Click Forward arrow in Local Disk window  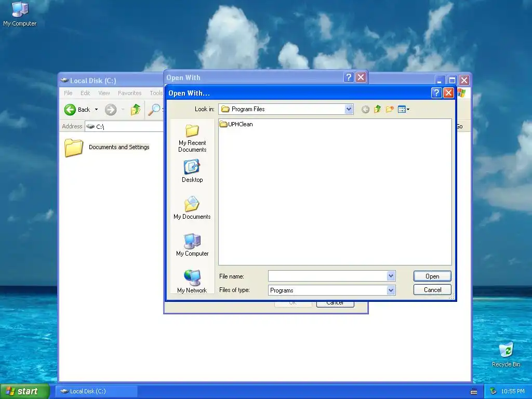[111, 110]
